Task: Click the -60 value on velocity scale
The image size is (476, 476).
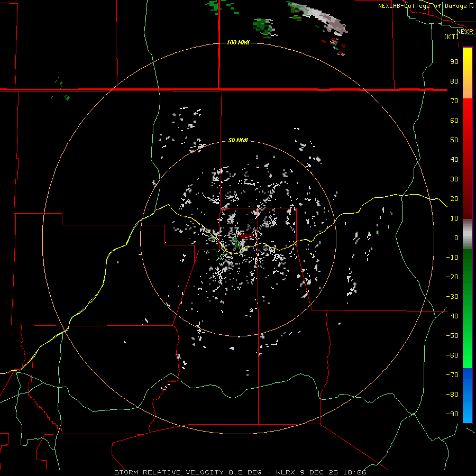Action: (x=452, y=355)
